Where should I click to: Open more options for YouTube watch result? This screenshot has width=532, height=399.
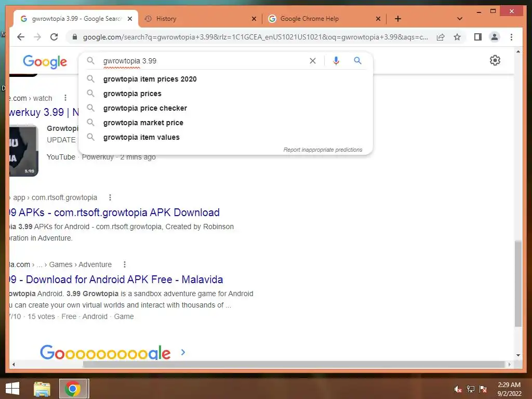pyautogui.click(x=65, y=98)
